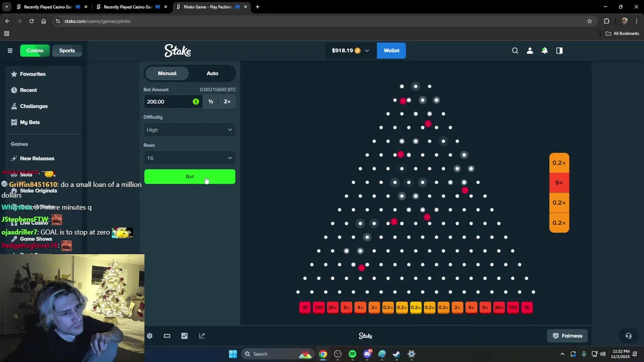644x362 pixels.
Task: Click the green dollar currency icon in Bet Amount
Action: coord(196,102)
